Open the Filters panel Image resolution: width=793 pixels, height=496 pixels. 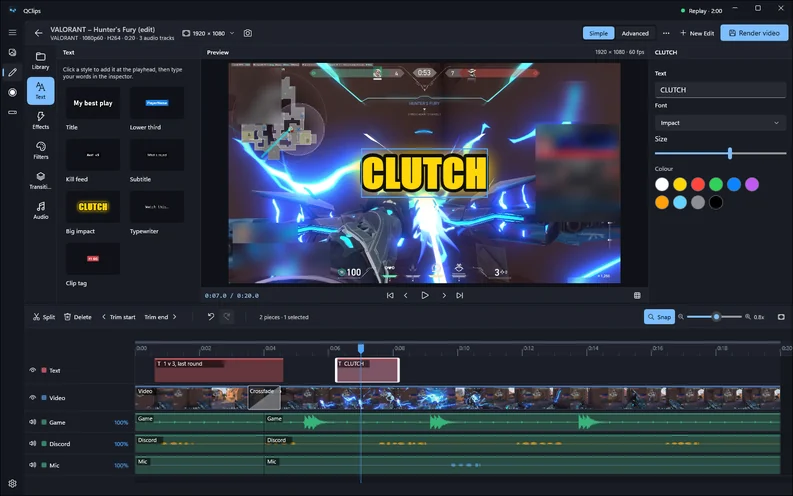click(x=40, y=151)
